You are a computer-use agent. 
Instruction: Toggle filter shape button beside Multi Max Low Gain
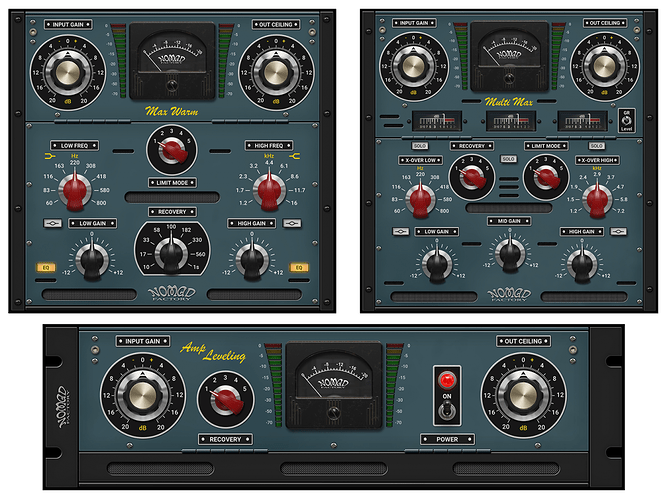(401, 232)
